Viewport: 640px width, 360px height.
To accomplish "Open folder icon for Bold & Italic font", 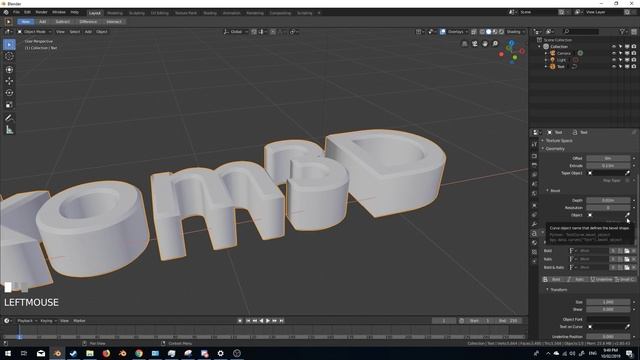I will pyautogui.click(x=627, y=267).
